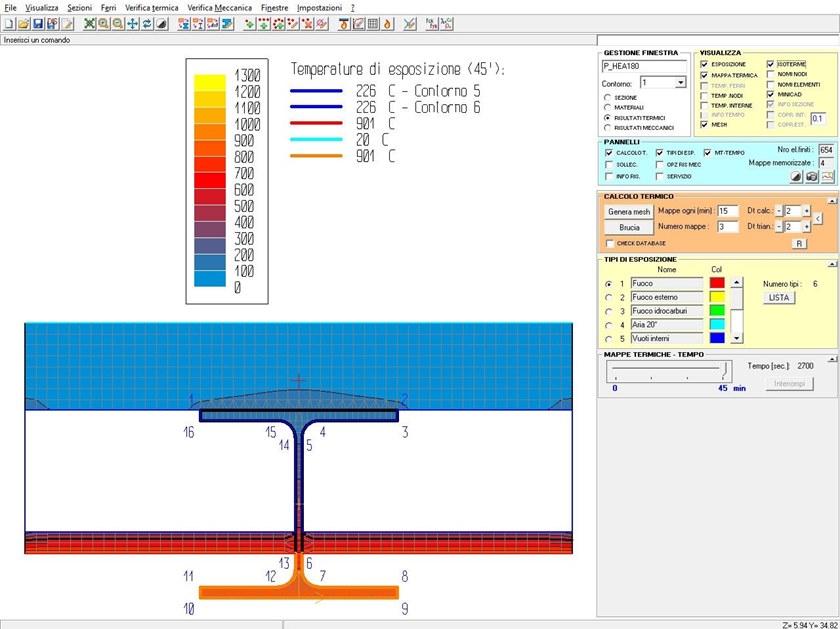Click the Mappe ogni (min) input field
This screenshot has width=840, height=629.
[727, 211]
